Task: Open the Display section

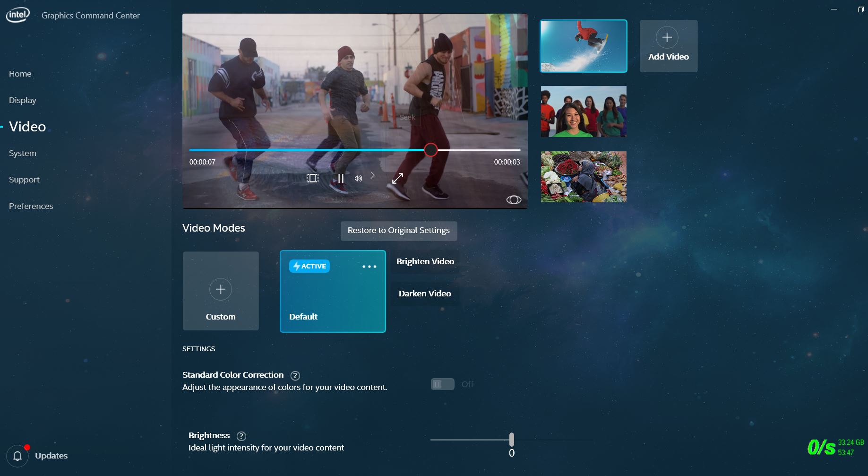Action: tap(23, 100)
